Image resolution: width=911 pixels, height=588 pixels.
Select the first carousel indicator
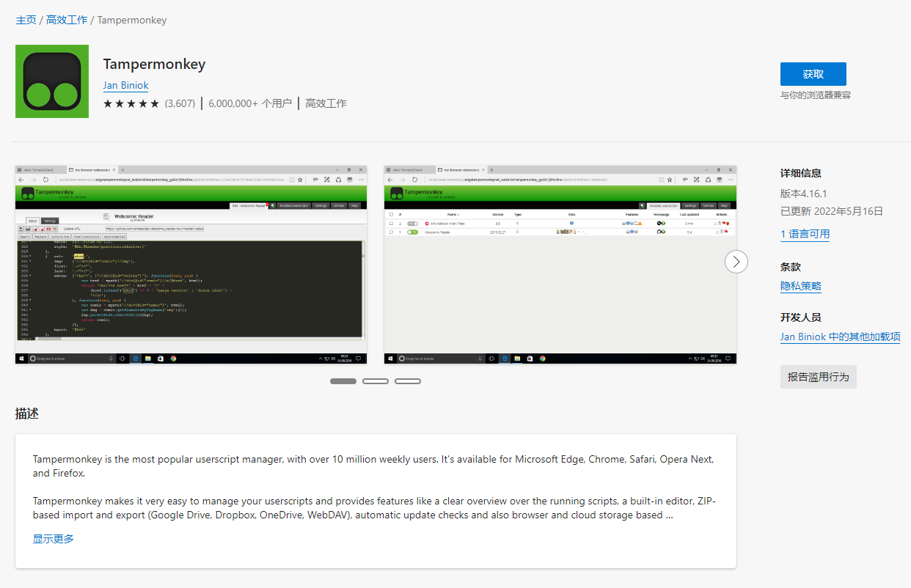click(343, 381)
